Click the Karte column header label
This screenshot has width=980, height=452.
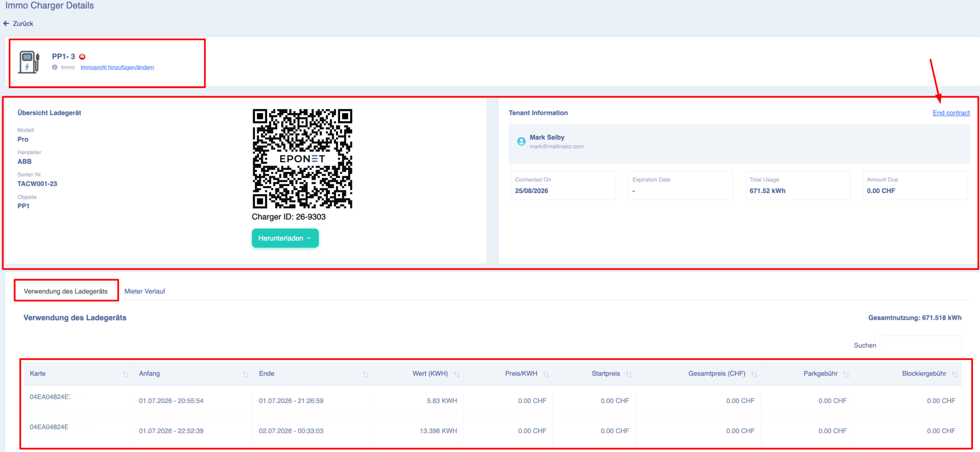click(x=37, y=374)
